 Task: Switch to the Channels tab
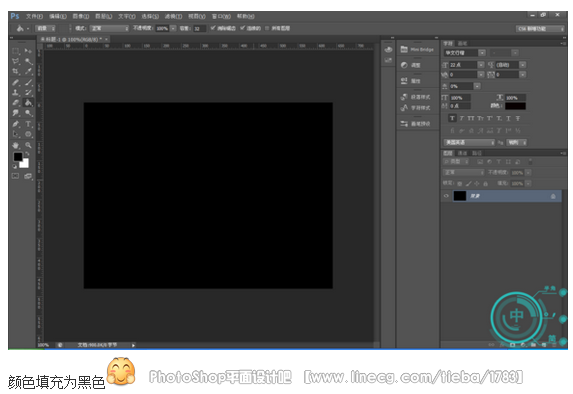(x=463, y=153)
